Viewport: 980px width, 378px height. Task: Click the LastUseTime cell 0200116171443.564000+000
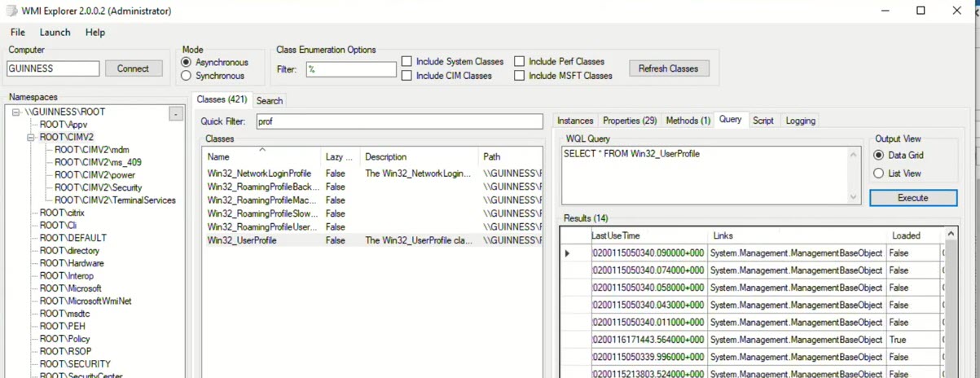point(649,340)
